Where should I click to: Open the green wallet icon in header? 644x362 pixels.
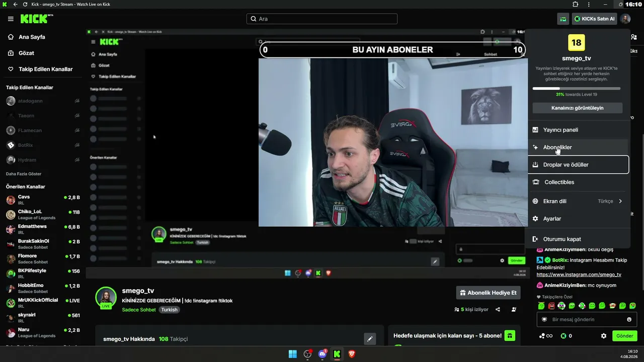563,19
